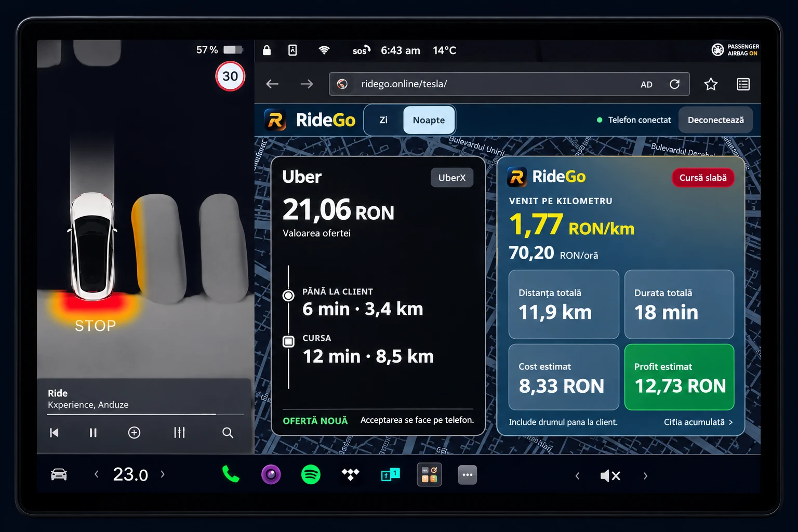The height and width of the screenshot is (532, 798).
Task: Decrease cabin temperature with left chevron
Action: tap(97, 474)
